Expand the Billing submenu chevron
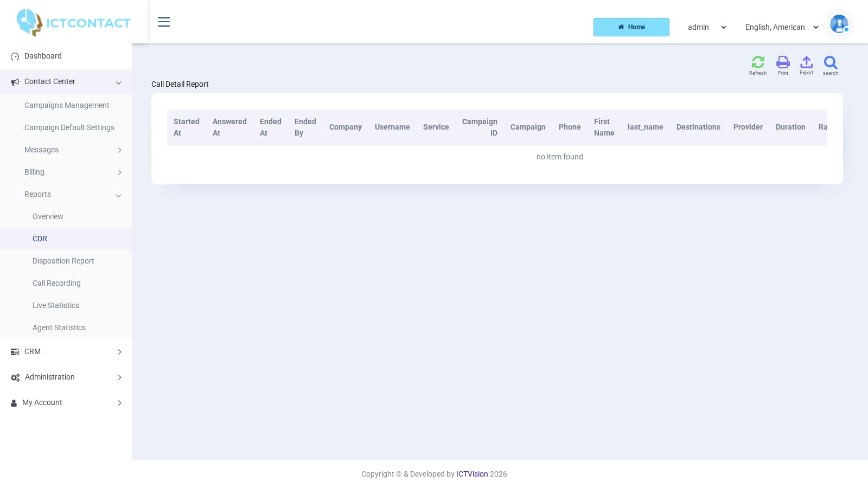Viewport: 868px width, 488px height. click(x=119, y=172)
